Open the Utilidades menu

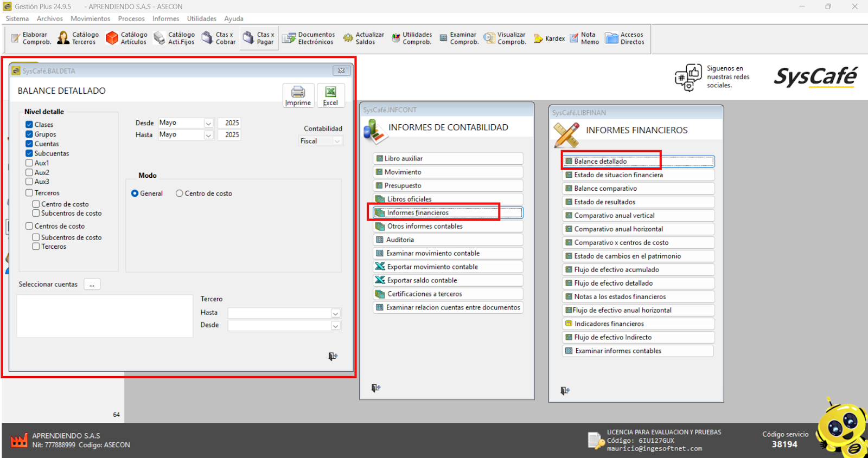(x=201, y=18)
